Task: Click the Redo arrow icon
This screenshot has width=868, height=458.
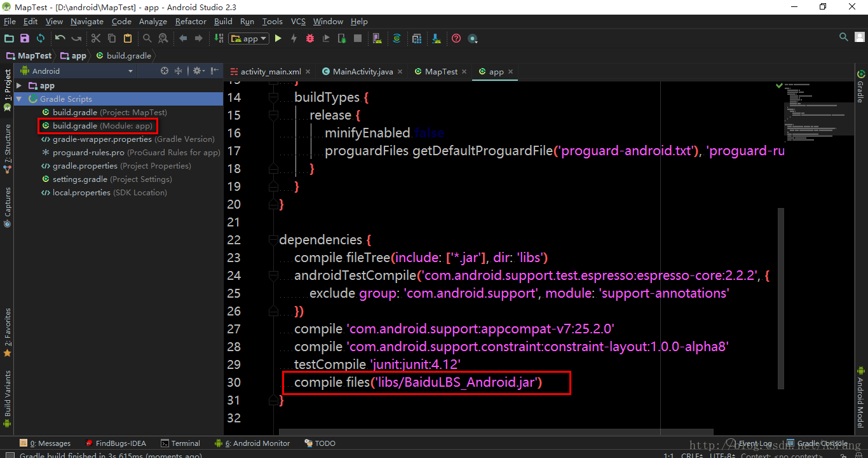Action: click(x=76, y=38)
